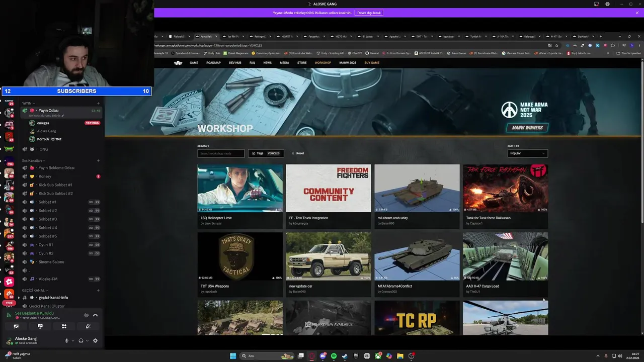Open MANW 2025 navigation link
644x362 pixels.
(x=348, y=63)
